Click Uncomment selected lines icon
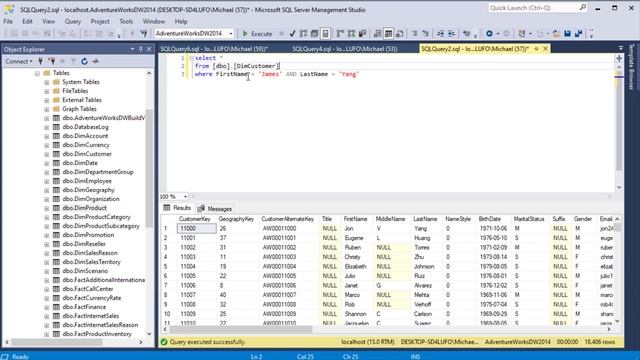640x360 pixels. pos(426,34)
